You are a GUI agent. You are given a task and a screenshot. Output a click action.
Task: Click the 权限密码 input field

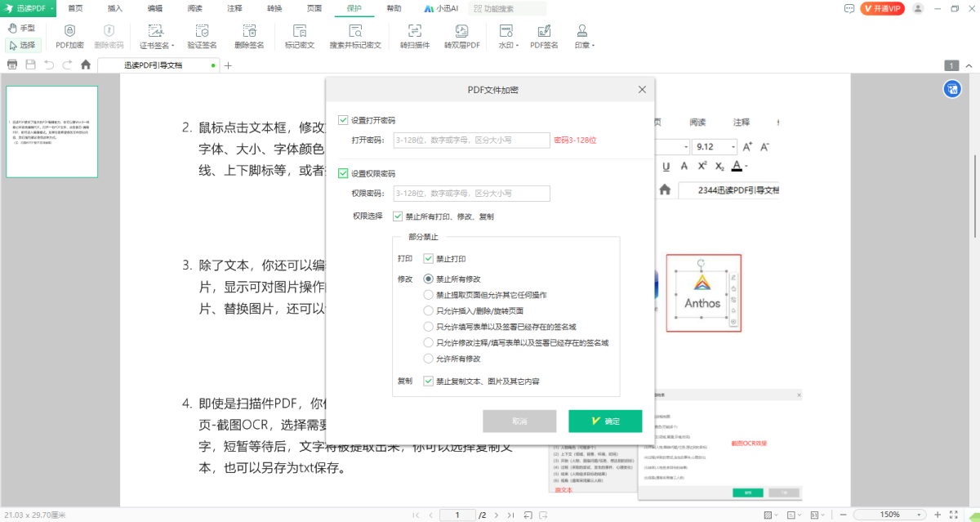click(x=470, y=194)
